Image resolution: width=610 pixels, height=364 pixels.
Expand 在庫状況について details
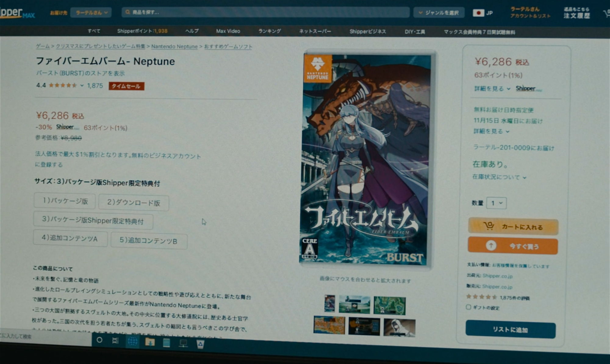[x=499, y=177]
